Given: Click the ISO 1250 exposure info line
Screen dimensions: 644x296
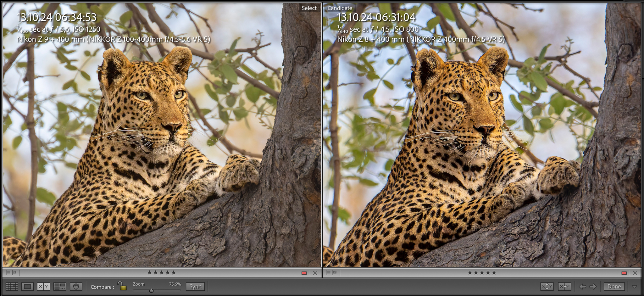Looking at the screenshot, I should (x=59, y=29).
